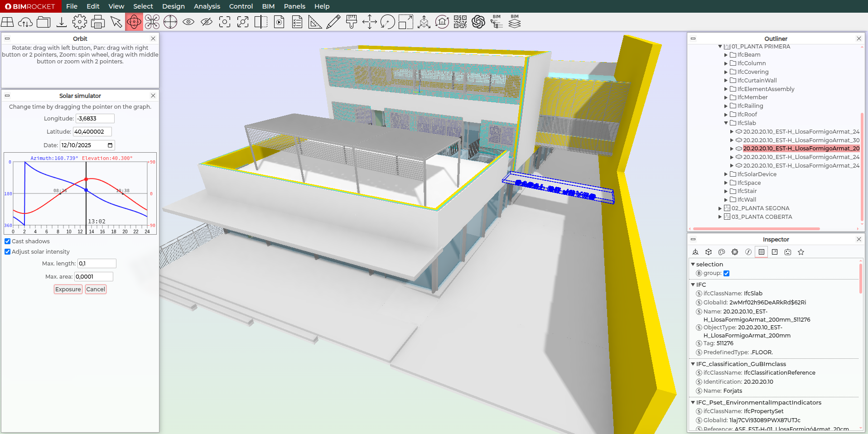Click Cancel in Solar simulator

(96, 289)
